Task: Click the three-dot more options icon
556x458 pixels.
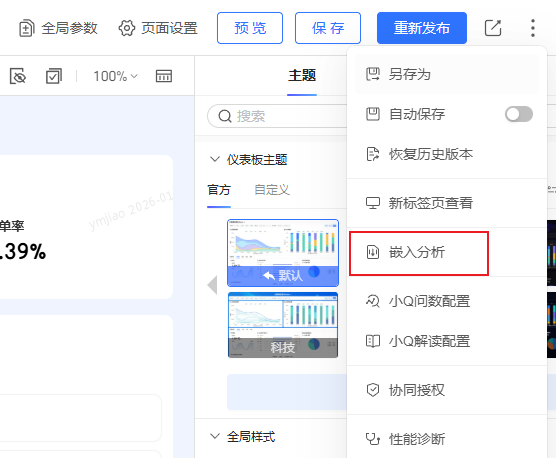Action: coord(533,28)
